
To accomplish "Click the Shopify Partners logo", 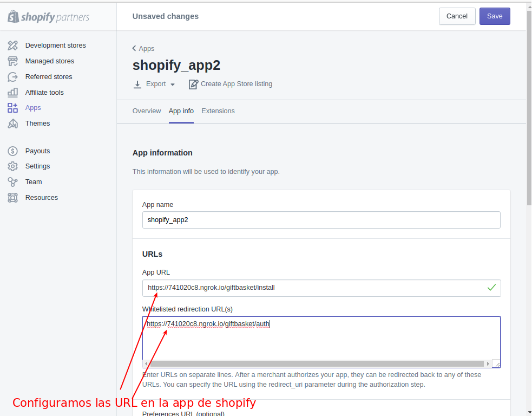I will click(x=49, y=17).
